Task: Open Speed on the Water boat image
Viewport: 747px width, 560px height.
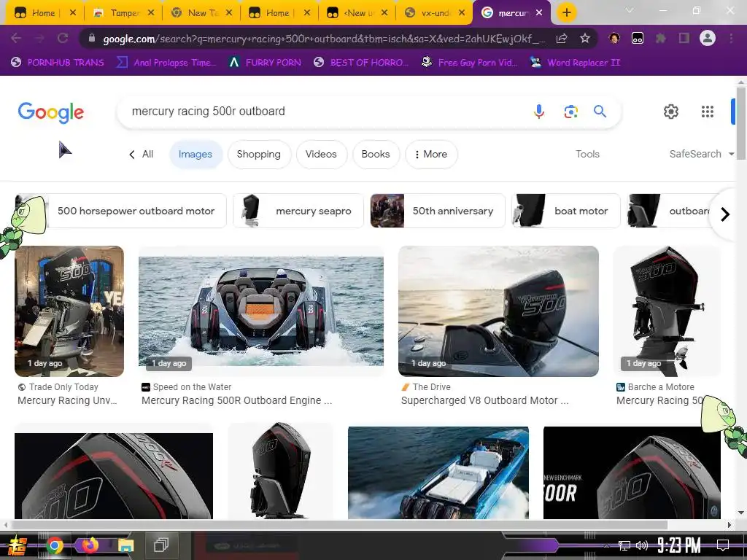Action: tap(261, 311)
